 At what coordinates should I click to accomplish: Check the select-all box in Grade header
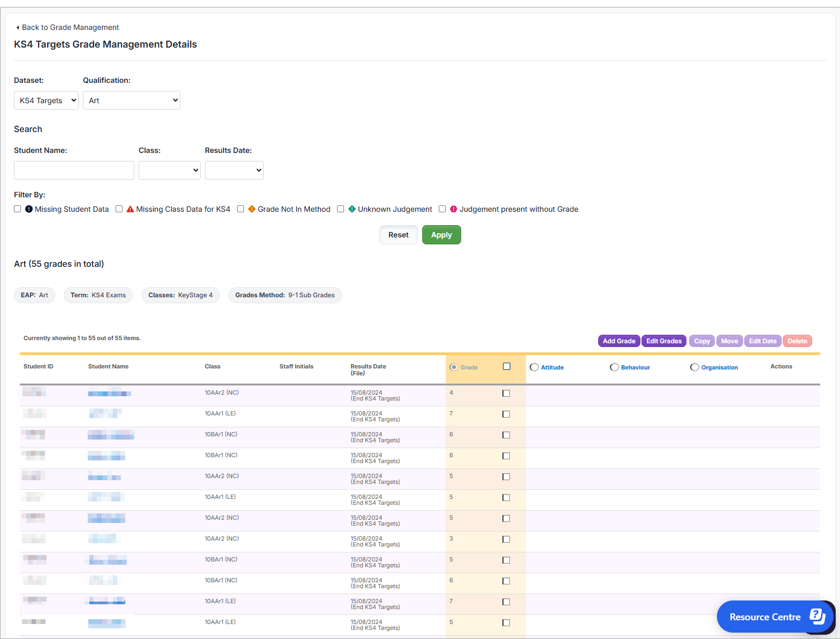(507, 366)
